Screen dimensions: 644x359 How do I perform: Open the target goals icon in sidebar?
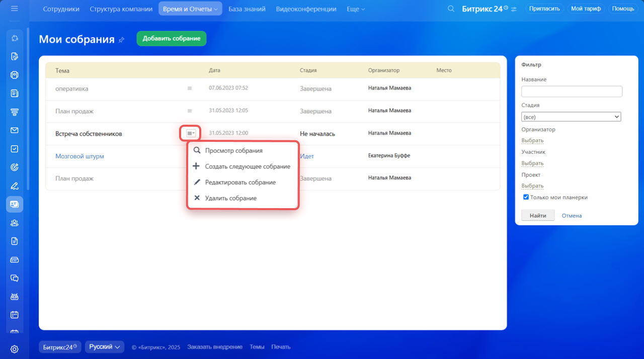point(15,167)
